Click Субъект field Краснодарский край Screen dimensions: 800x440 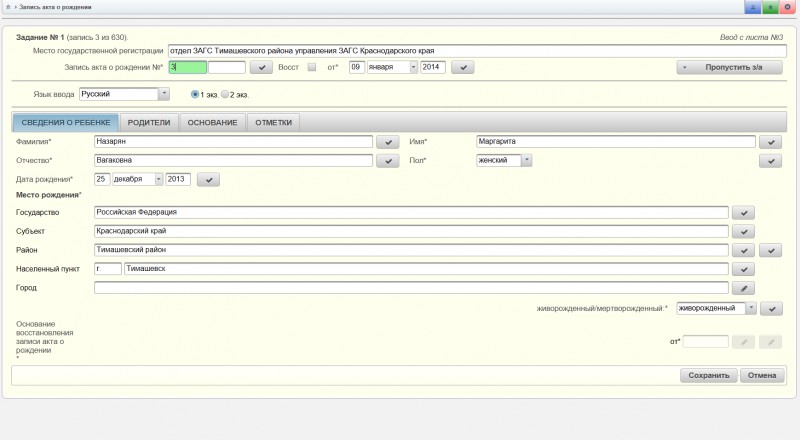(411, 231)
